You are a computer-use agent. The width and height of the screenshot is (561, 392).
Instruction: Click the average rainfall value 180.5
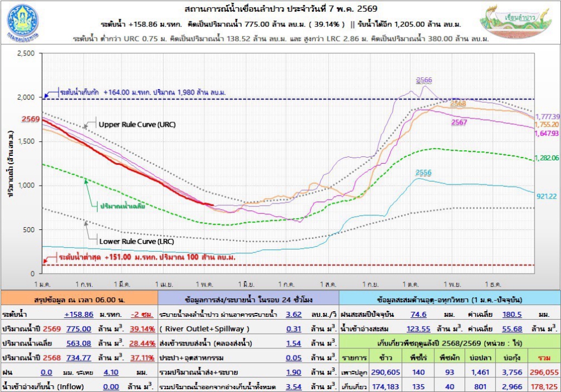click(512, 315)
